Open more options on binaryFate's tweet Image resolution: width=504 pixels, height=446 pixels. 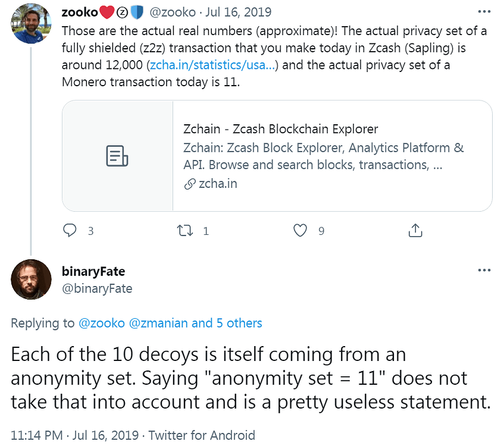pyautogui.click(x=484, y=271)
